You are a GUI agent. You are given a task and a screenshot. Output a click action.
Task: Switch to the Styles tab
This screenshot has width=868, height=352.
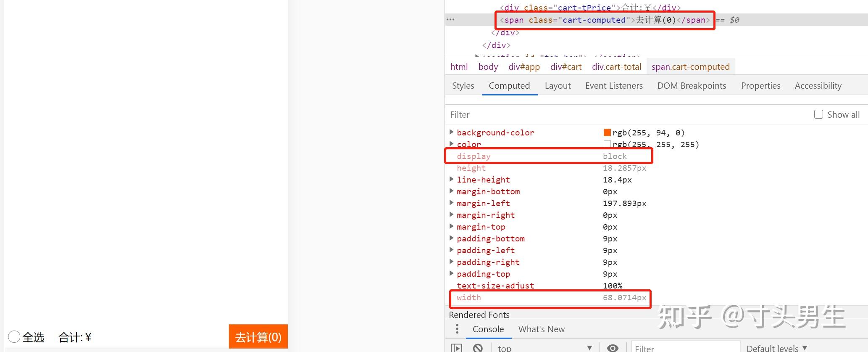463,86
